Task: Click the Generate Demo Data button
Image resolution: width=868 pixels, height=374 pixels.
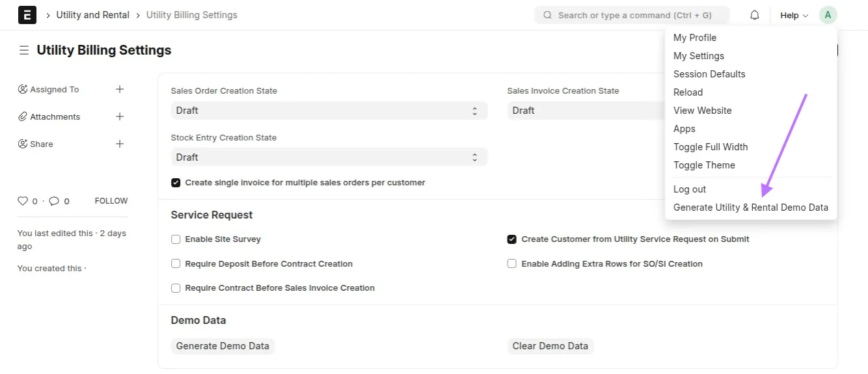Action: coord(223,346)
